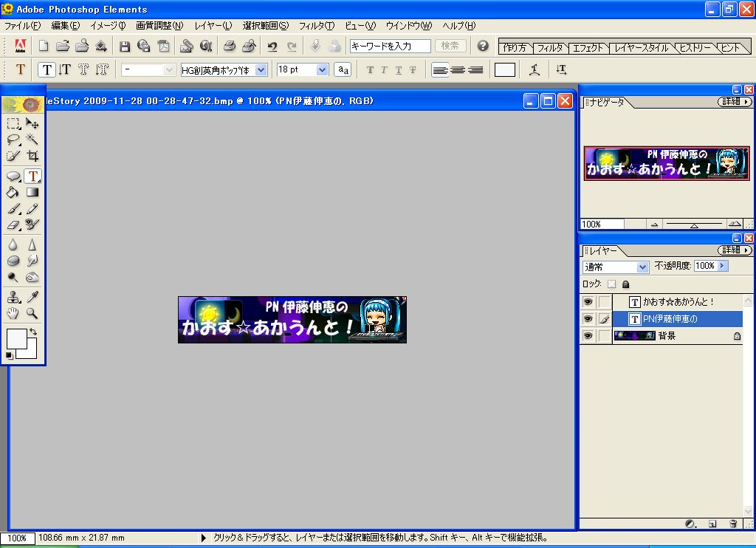This screenshot has width=756, height=548.
Task: Select the Hand tool
Action: pos(13,313)
